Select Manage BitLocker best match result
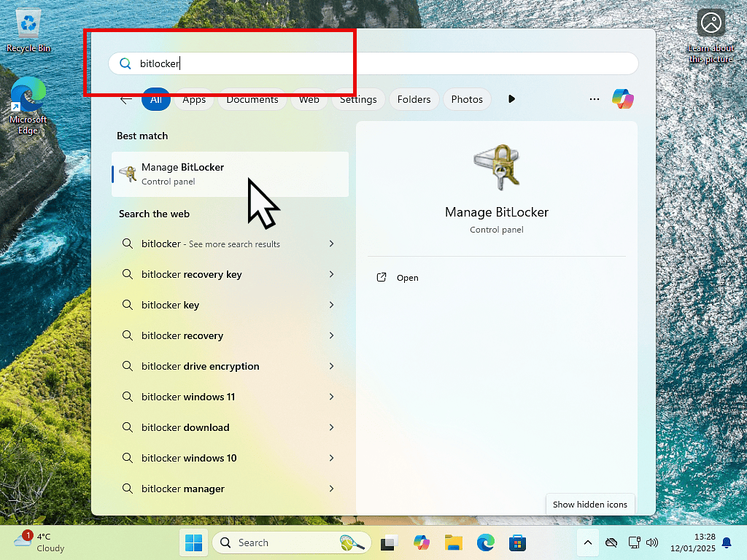 [x=230, y=174]
